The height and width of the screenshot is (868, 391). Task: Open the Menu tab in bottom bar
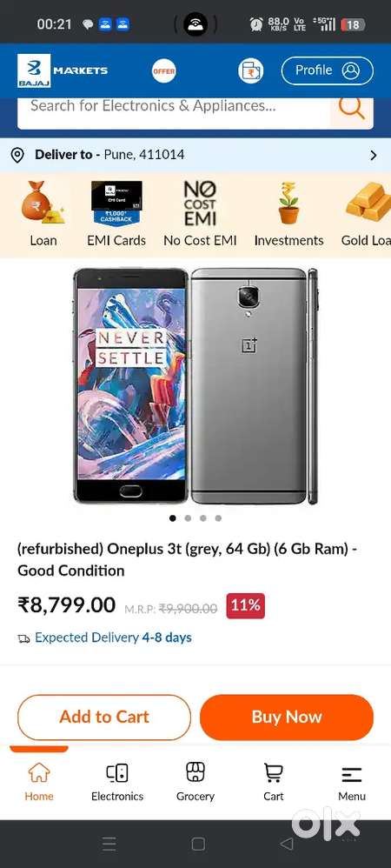352,782
